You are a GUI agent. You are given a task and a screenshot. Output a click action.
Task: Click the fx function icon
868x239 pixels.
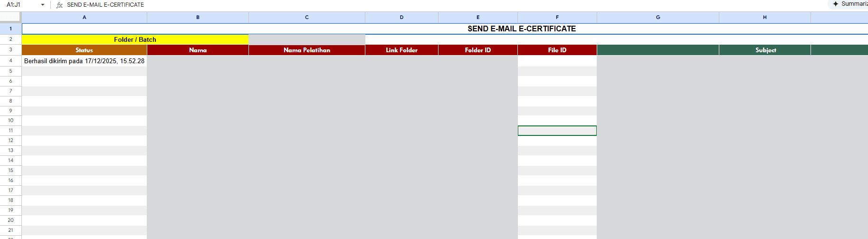pos(59,5)
